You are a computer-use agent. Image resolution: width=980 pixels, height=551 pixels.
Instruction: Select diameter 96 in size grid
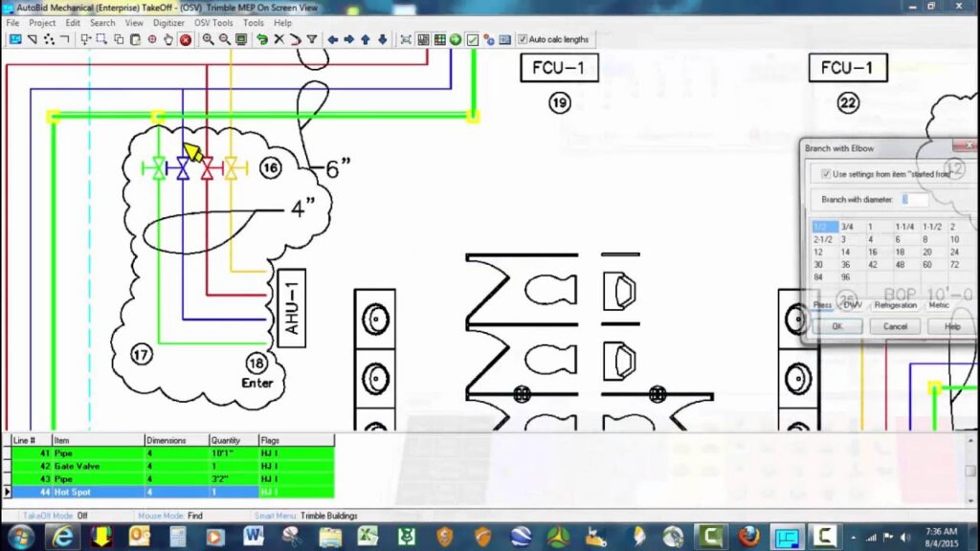coord(846,276)
